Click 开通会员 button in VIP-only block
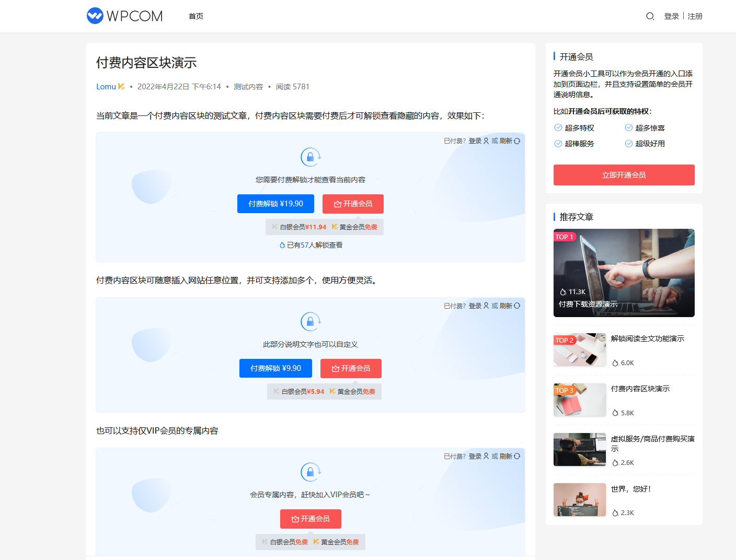The height and width of the screenshot is (560, 736). [310, 519]
